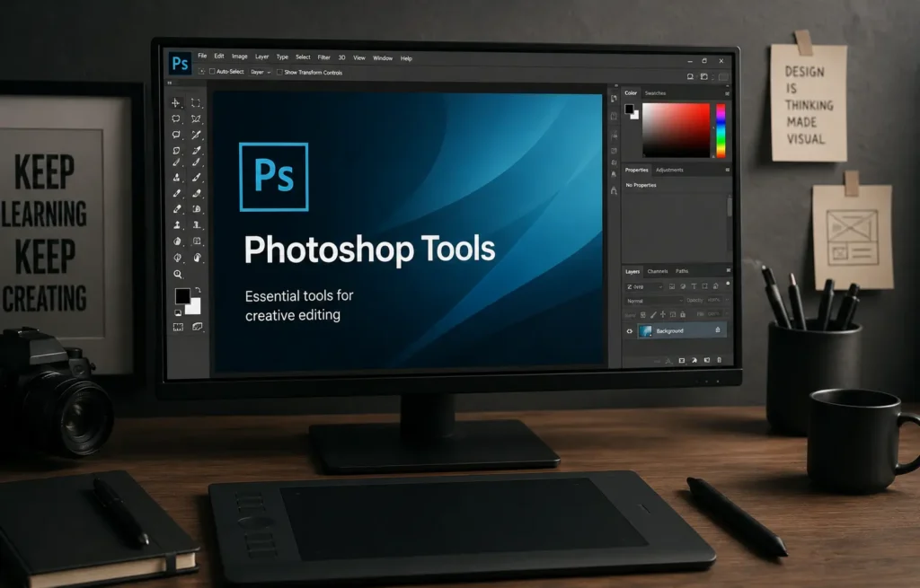Open the workspace switcher icon
The width and height of the screenshot is (920, 588).
[x=704, y=76]
